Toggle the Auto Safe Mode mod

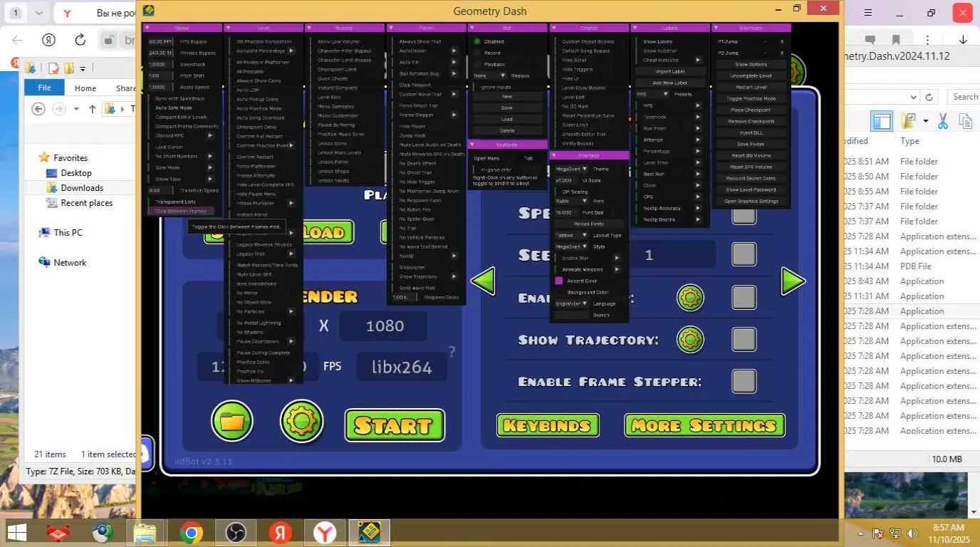[174, 108]
